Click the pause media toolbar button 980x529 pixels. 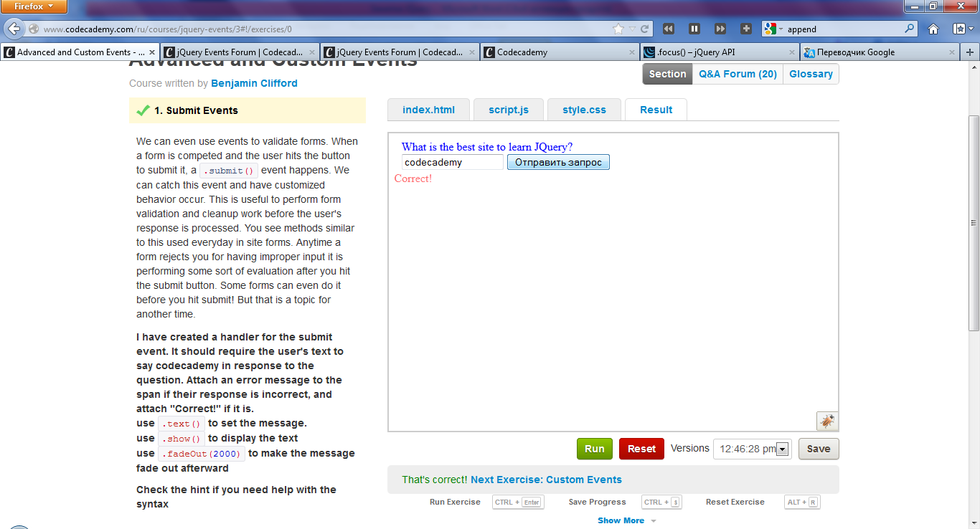point(694,29)
